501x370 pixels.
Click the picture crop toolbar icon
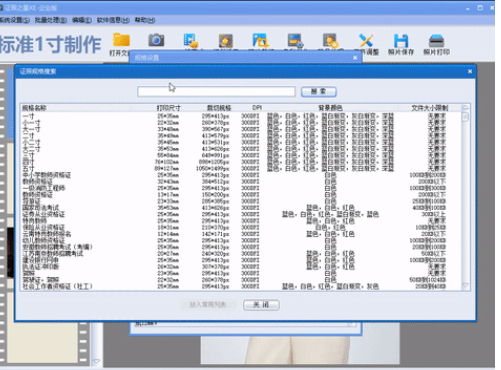point(260,41)
